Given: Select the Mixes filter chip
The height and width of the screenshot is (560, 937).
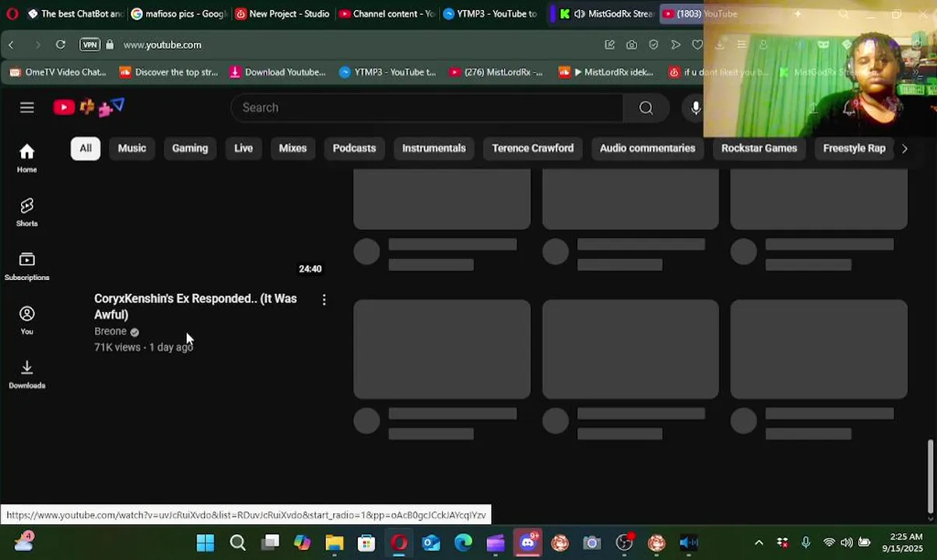Looking at the screenshot, I should point(293,148).
